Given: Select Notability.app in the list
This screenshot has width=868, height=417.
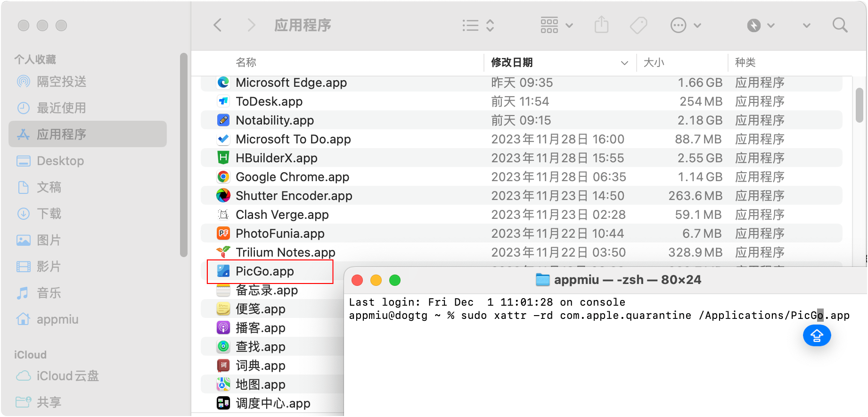Looking at the screenshot, I should pos(274,120).
